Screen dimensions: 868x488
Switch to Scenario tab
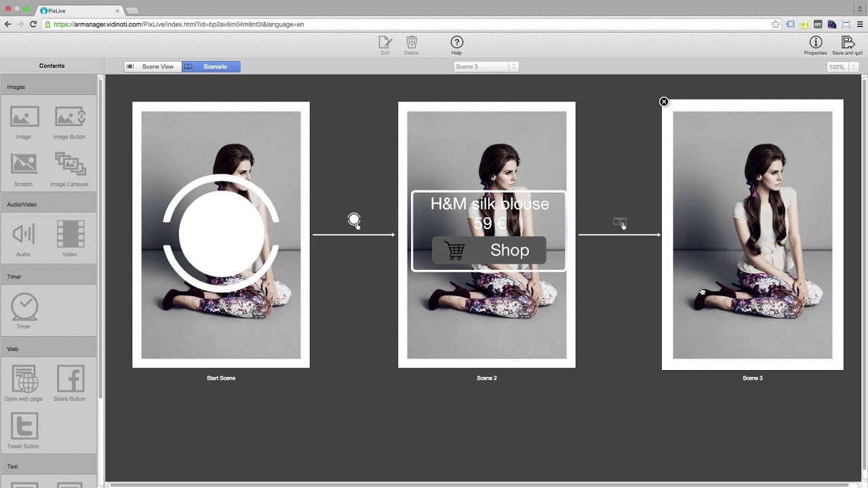pyautogui.click(x=211, y=66)
